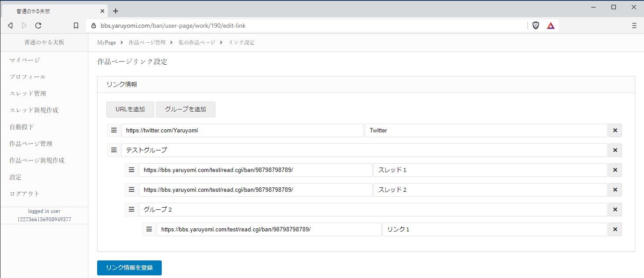Click the URLを追加 button

(130, 109)
